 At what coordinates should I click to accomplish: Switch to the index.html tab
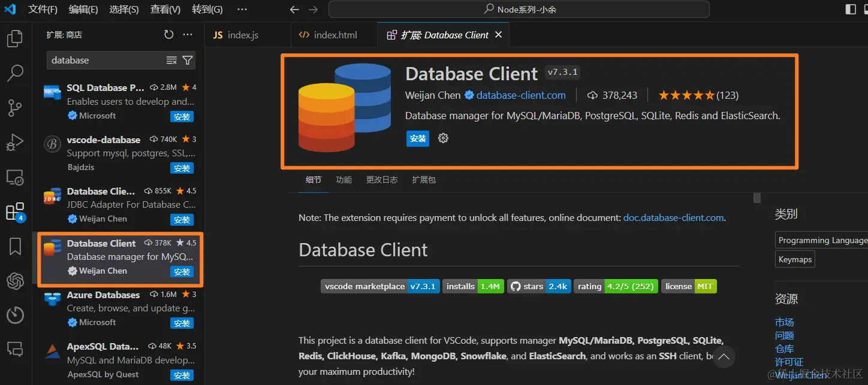coord(334,35)
